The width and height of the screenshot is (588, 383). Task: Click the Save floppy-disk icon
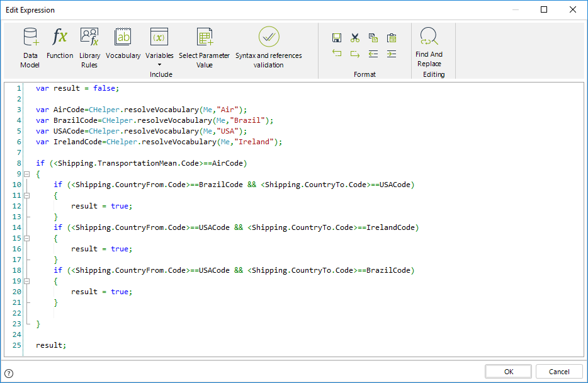337,38
